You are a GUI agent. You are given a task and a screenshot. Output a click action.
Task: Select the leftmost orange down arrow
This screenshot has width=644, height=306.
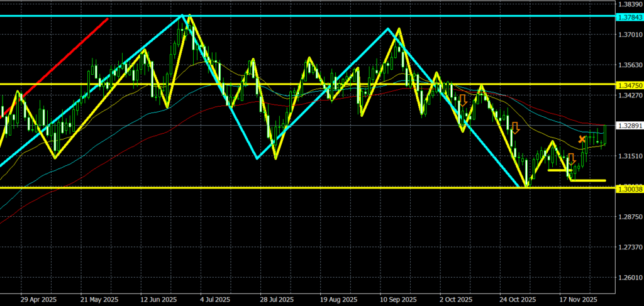click(462, 100)
